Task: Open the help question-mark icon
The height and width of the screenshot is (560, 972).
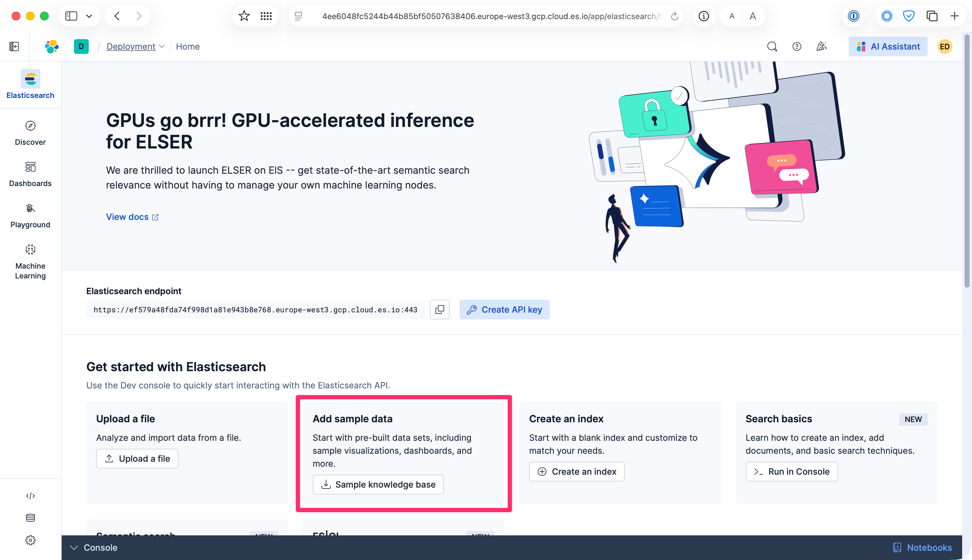Action: [796, 46]
